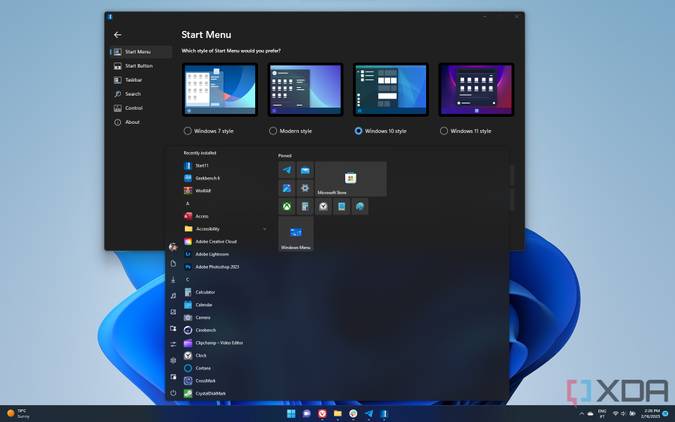Click the Modern style preview thumbnail
675x422 pixels.
pyautogui.click(x=305, y=90)
